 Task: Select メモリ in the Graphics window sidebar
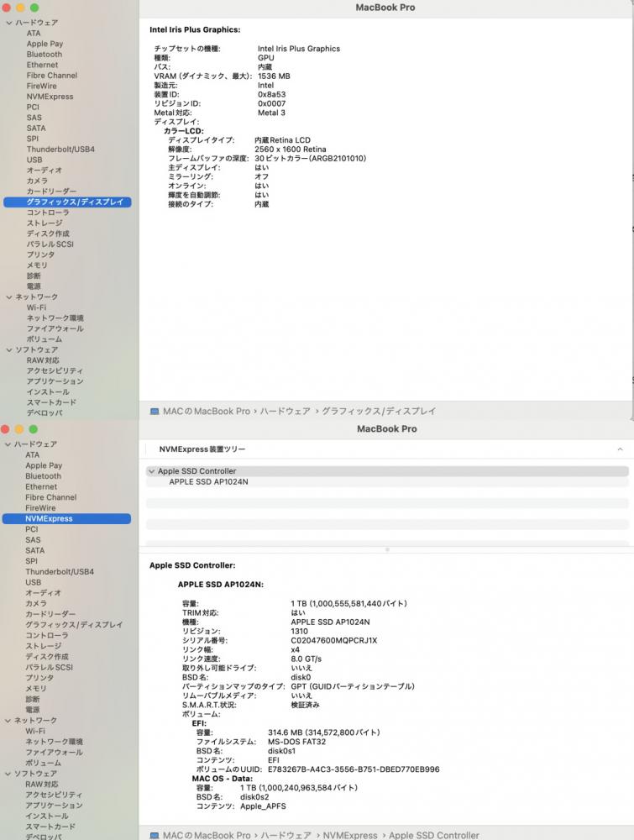[x=37, y=265]
